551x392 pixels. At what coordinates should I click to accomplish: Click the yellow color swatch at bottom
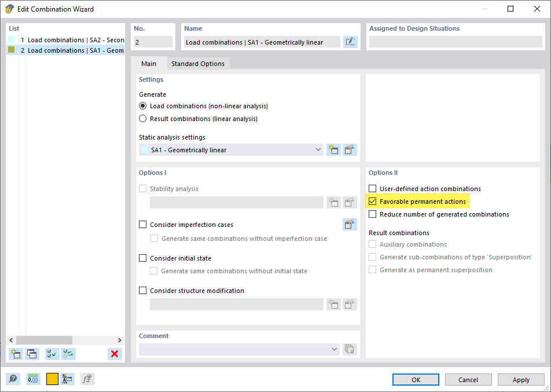pyautogui.click(x=52, y=379)
